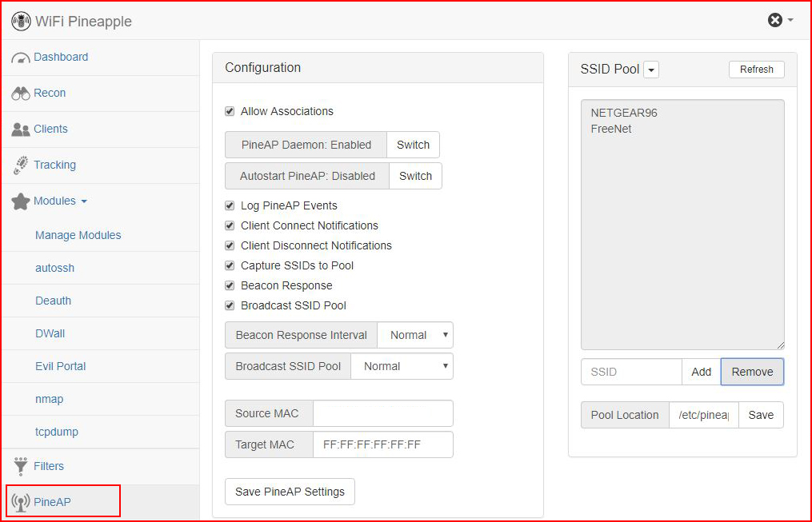Open the top-right caret dropdown
Viewport: 812px width, 522px height.
(x=790, y=20)
